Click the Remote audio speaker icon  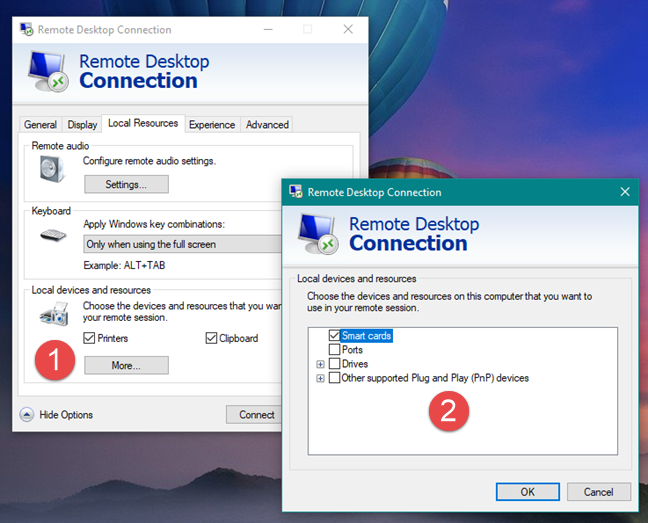tap(52, 169)
